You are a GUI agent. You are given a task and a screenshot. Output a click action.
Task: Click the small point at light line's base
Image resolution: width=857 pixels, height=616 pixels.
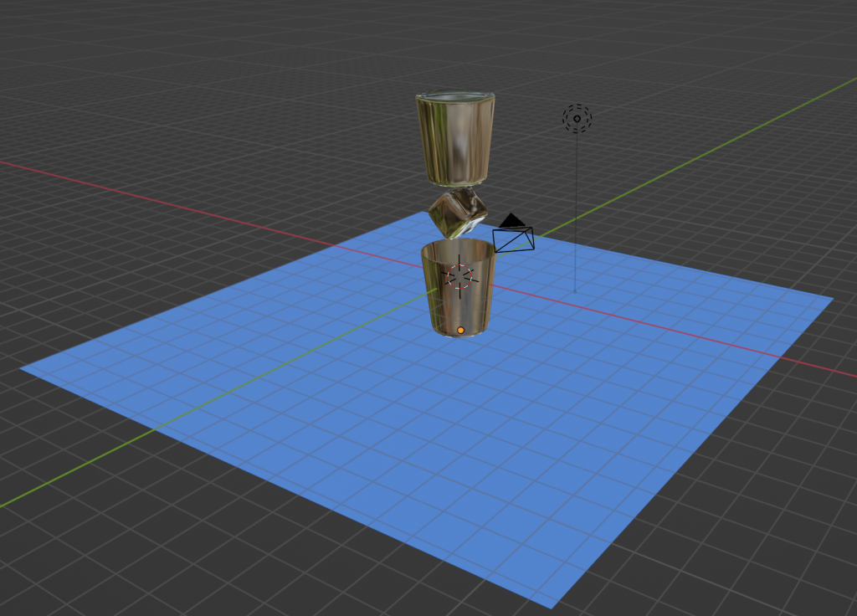(x=575, y=291)
